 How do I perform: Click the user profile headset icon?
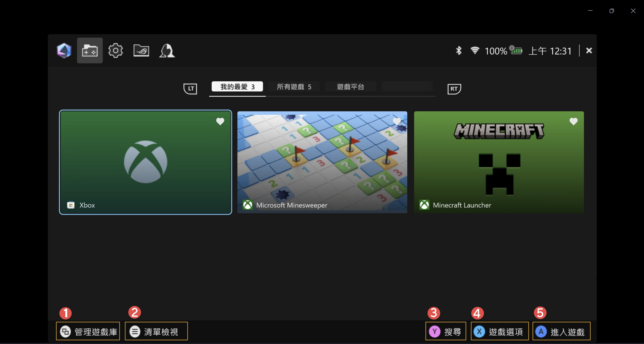pos(167,51)
